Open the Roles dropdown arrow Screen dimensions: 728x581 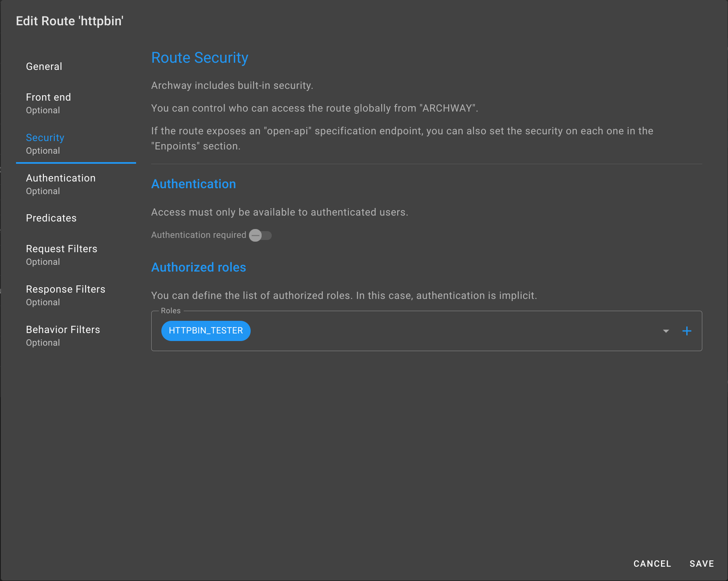coord(666,331)
